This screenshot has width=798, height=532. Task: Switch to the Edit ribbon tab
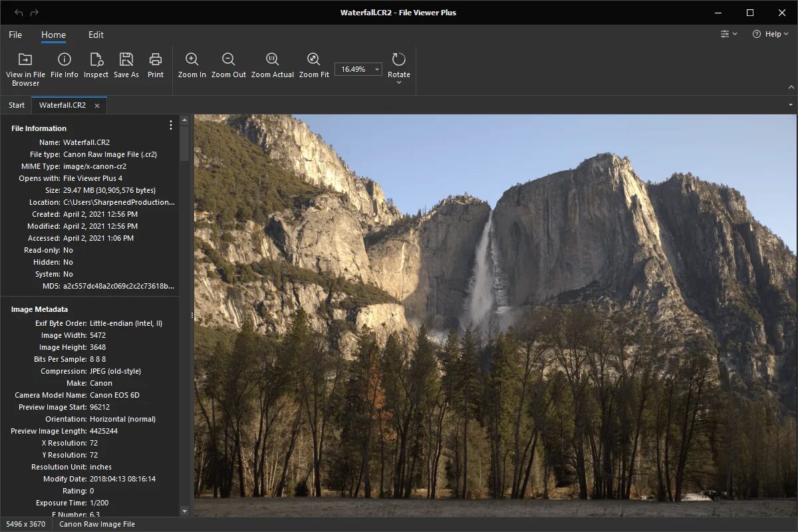(96, 35)
